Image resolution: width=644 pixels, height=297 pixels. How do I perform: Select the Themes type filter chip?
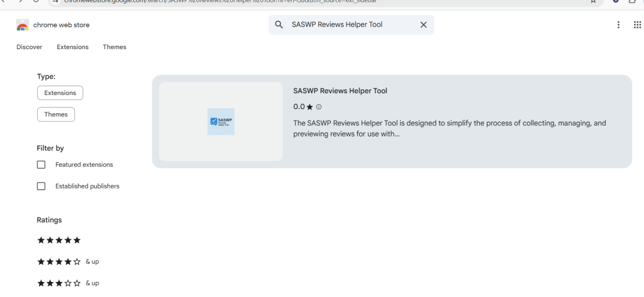coord(56,114)
